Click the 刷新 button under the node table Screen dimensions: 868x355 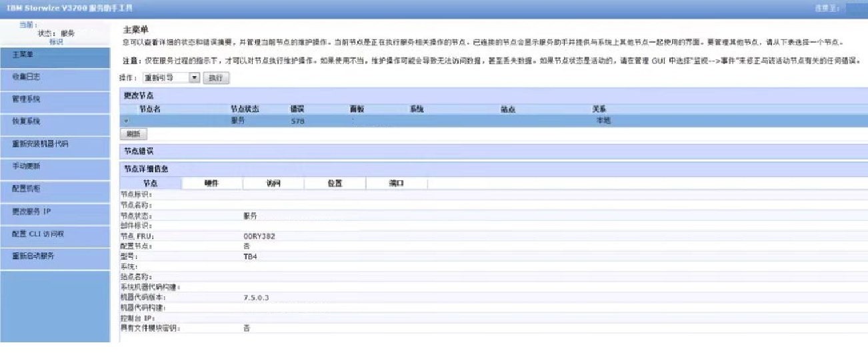click(133, 134)
